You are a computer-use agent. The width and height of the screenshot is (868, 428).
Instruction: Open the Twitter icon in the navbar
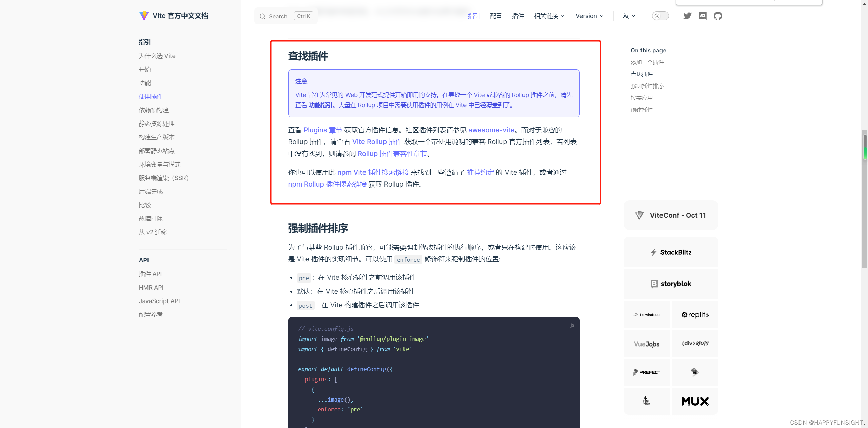click(x=687, y=16)
